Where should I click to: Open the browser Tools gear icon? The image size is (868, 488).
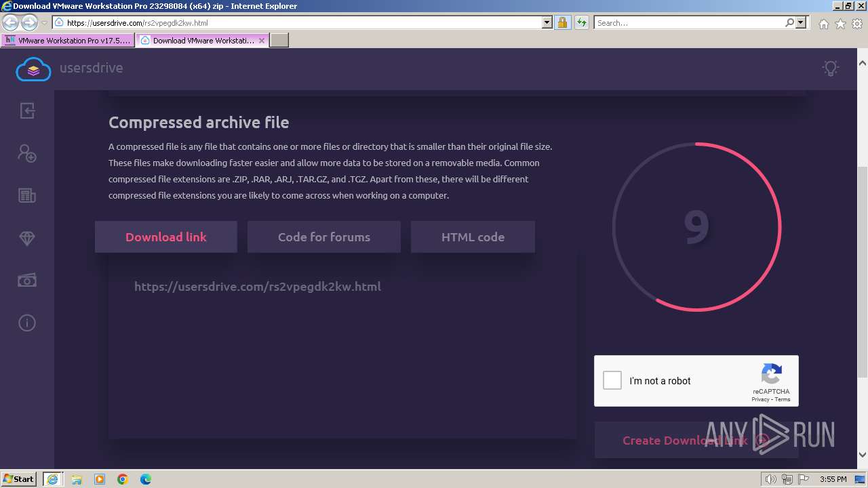(857, 24)
